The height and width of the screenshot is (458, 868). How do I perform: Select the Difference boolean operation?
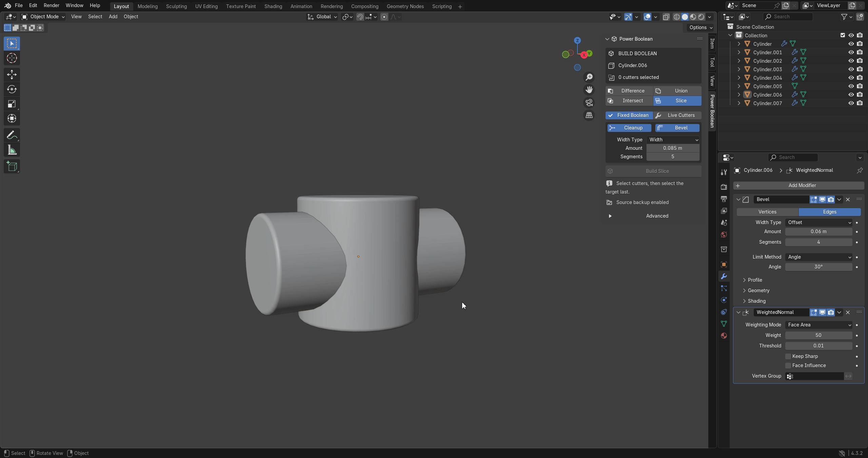click(x=629, y=91)
